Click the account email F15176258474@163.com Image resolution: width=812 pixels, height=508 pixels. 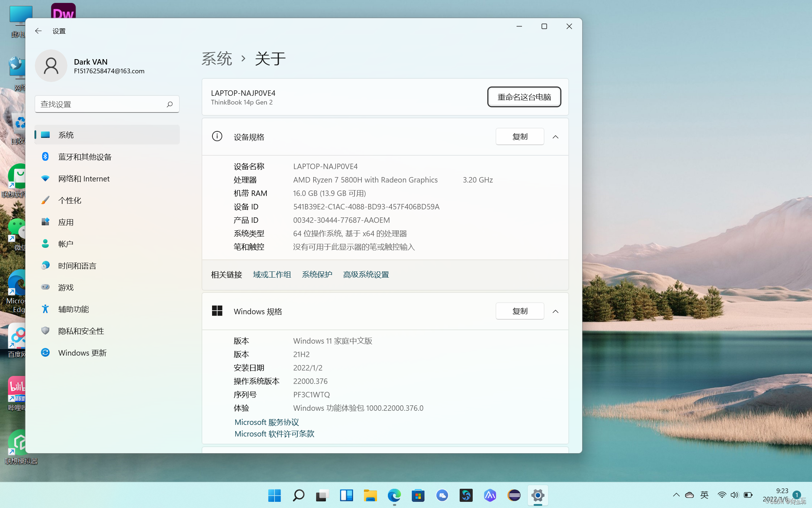[x=109, y=71]
